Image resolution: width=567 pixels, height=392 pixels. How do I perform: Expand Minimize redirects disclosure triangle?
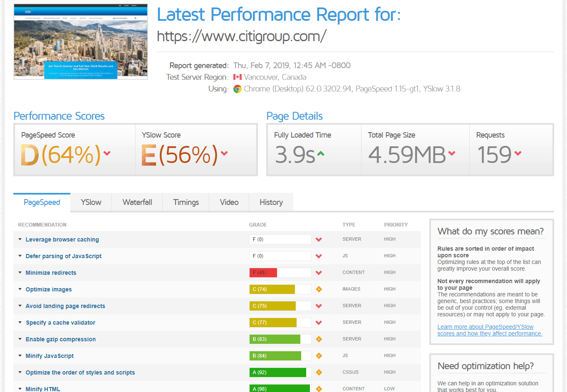tap(20, 272)
